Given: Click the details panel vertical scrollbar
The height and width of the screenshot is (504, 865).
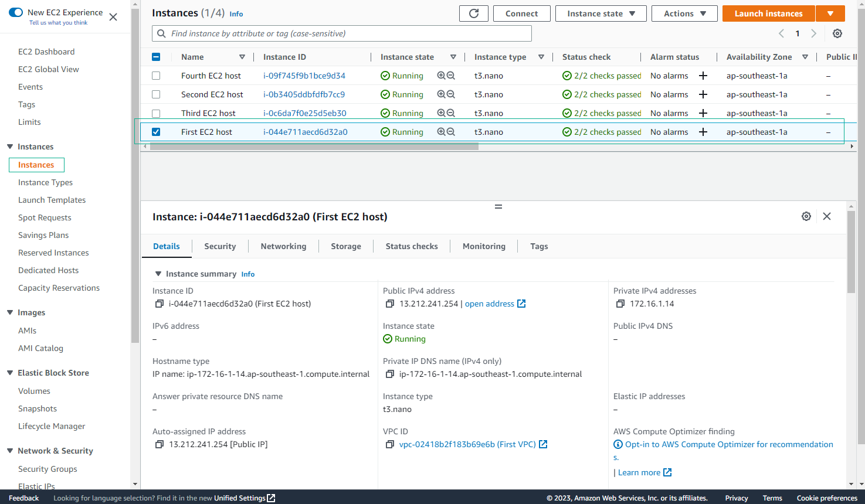Looking at the screenshot, I should (852, 252).
